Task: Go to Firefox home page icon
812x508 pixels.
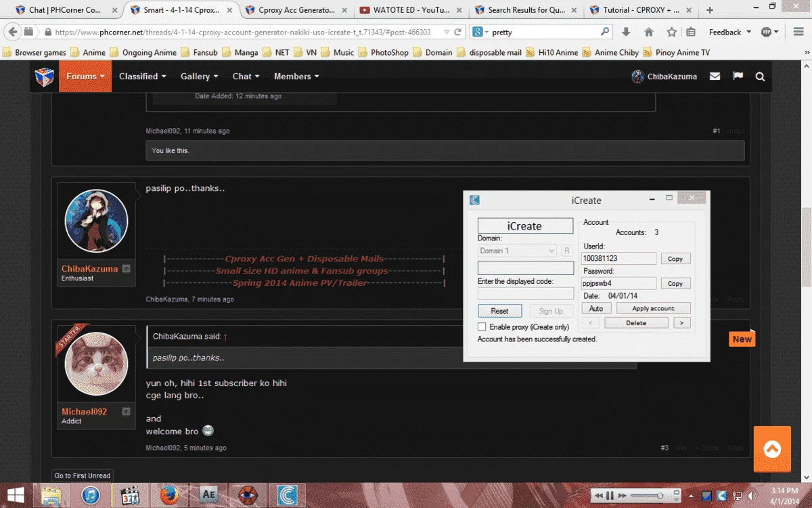Action: click(x=649, y=32)
